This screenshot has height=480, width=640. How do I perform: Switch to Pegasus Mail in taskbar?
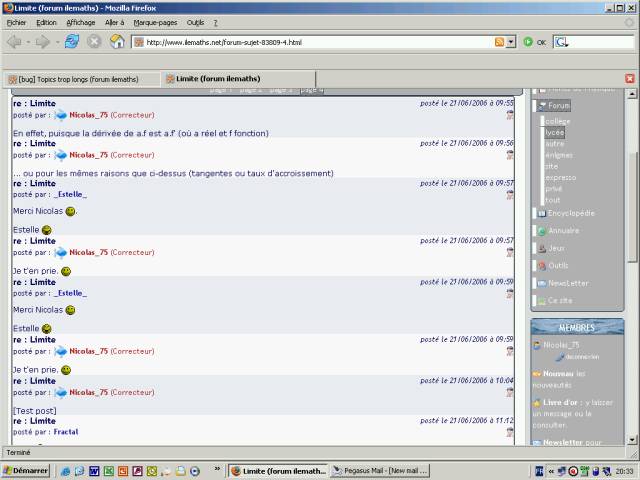379,470
